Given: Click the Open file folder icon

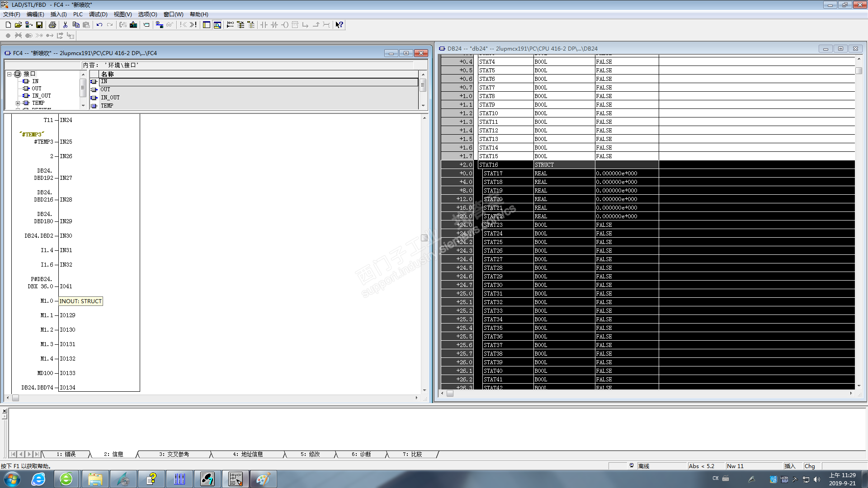Looking at the screenshot, I should (x=18, y=25).
